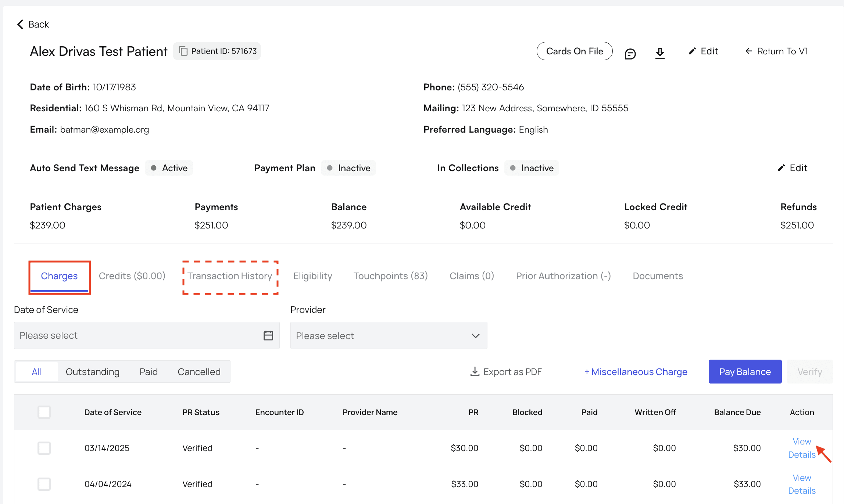Check the select-all checkbox in table header

coord(44,412)
